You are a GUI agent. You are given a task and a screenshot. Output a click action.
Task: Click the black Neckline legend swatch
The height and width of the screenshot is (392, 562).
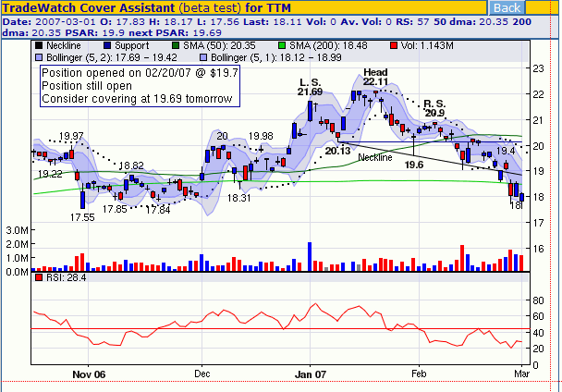(x=39, y=45)
